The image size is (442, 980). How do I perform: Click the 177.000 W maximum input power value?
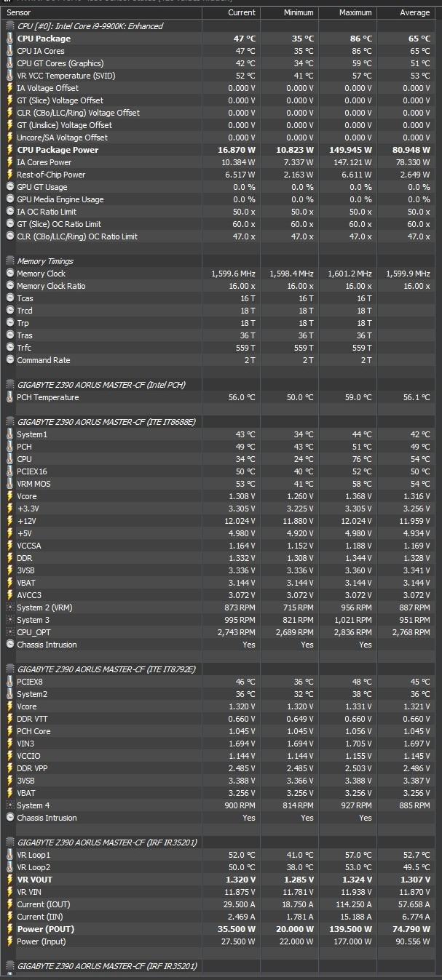click(352, 941)
